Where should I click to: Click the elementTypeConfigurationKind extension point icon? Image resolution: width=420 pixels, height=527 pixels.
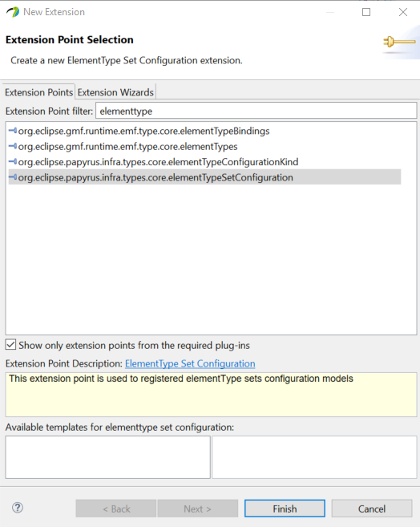pyautogui.click(x=13, y=162)
